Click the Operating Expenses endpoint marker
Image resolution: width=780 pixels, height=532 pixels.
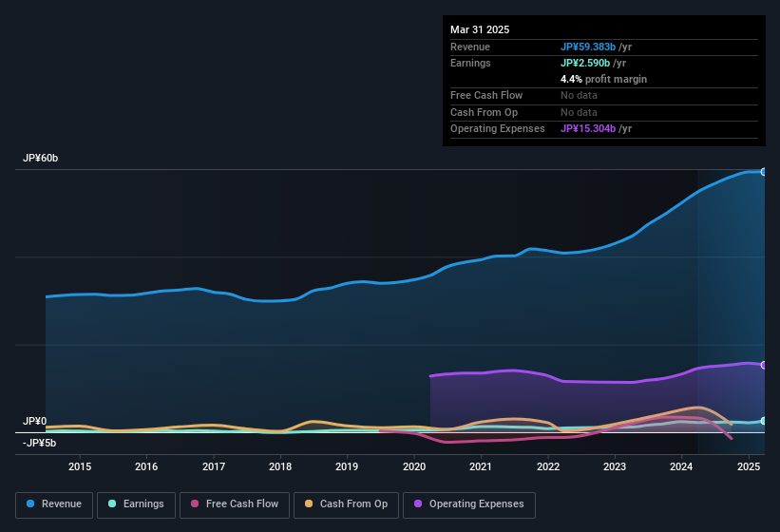tap(764, 365)
